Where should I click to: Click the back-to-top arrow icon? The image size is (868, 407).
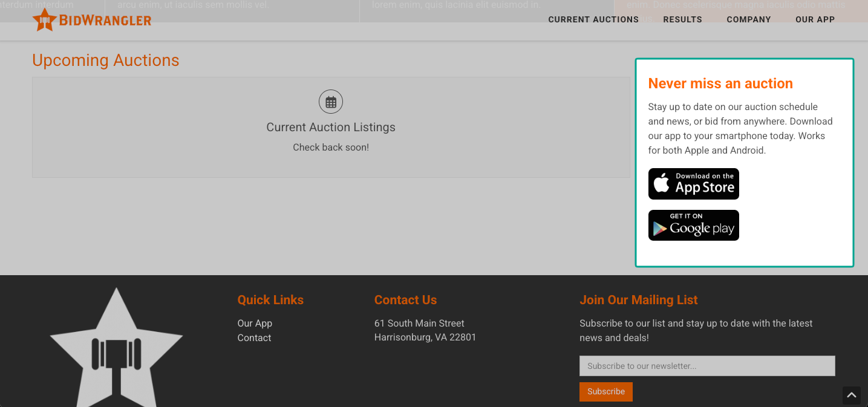click(852, 396)
